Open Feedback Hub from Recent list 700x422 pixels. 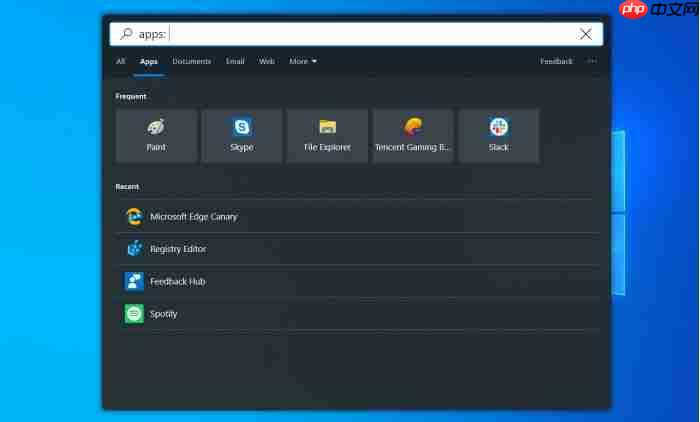(357, 281)
